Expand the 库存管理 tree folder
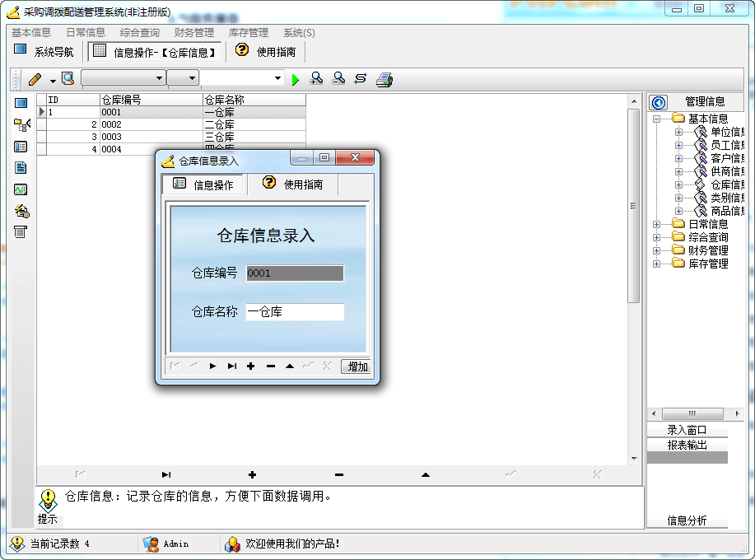Image resolution: width=755 pixels, height=560 pixels. [x=657, y=264]
